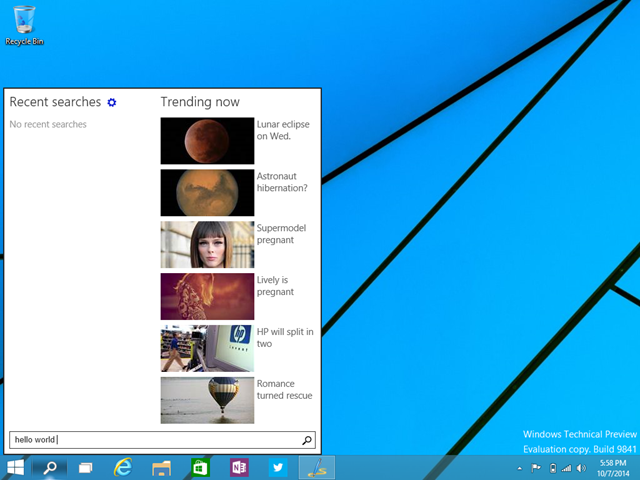The width and height of the screenshot is (640, 480).
Task: Open Task View from taskbar
Action: click(x=86, y=467)
